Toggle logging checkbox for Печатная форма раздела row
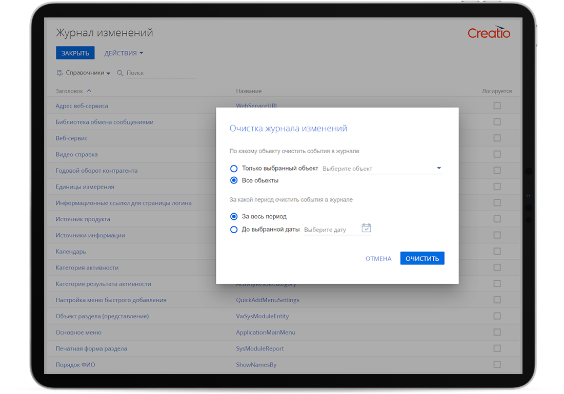 coord(497,348)
